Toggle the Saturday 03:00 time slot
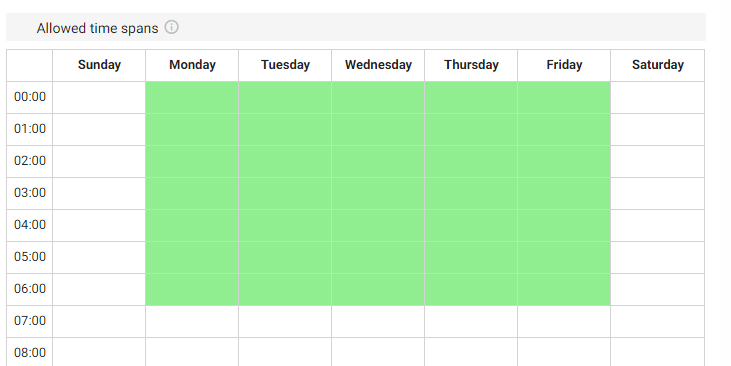This screenshot has height=366, width=731. 657,193
